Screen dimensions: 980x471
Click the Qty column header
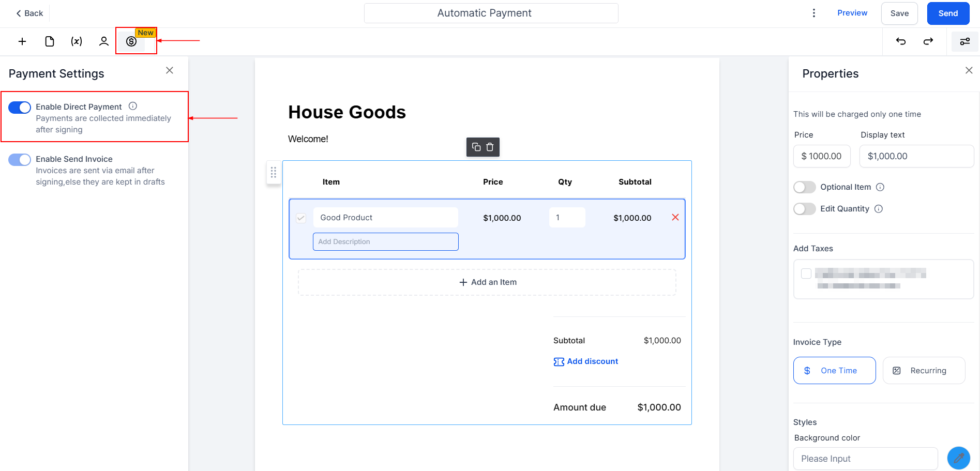click(x=565, y=182)
